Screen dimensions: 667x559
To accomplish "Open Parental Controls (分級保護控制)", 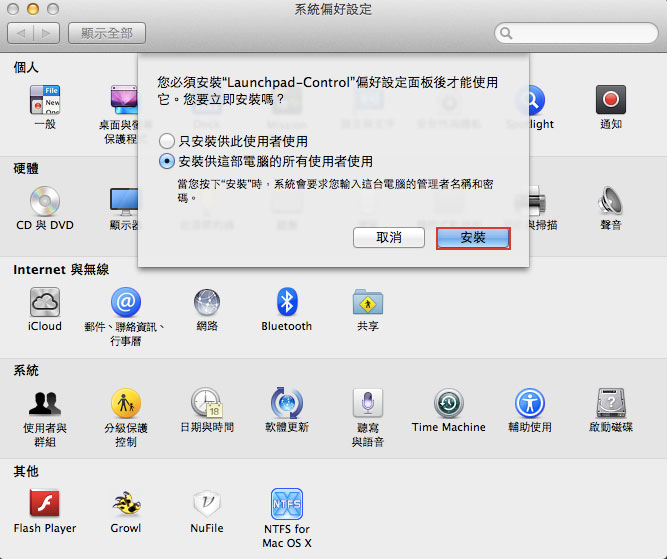I will (x=125, y=403).
